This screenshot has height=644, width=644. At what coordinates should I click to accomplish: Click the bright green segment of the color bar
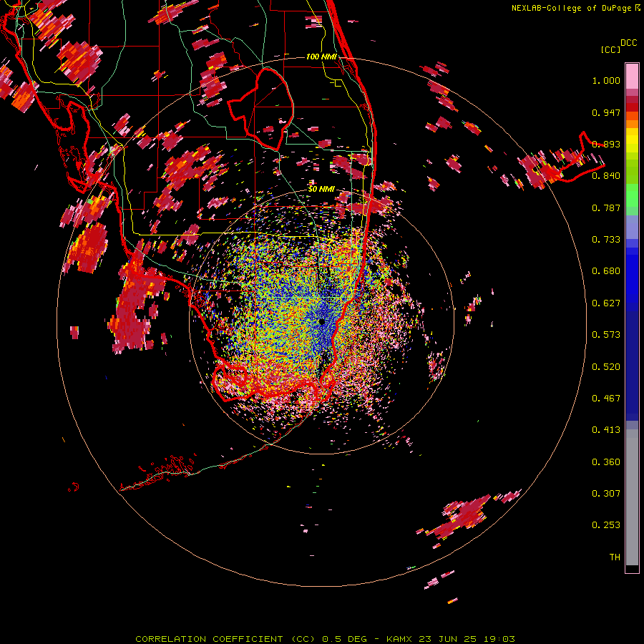[x=632, y=195]
